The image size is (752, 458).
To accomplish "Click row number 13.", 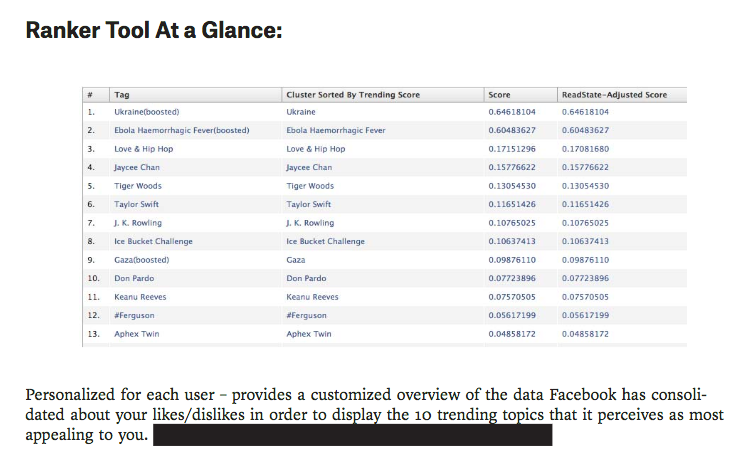I will [94, 334].
